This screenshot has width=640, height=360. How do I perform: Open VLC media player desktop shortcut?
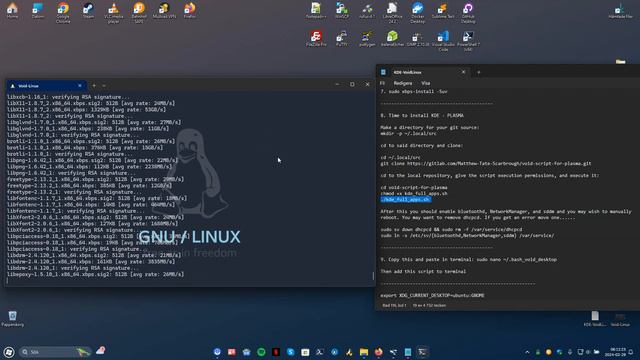[113, 13]
